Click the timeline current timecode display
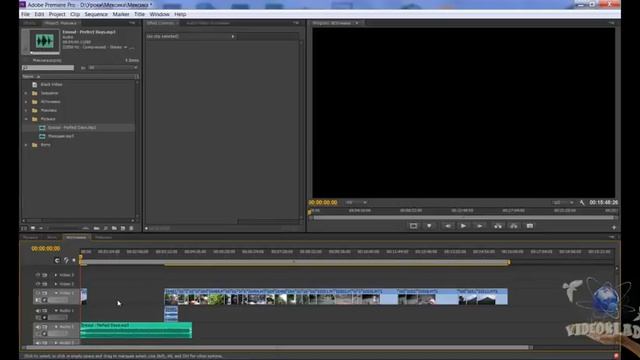 (46, 249)
